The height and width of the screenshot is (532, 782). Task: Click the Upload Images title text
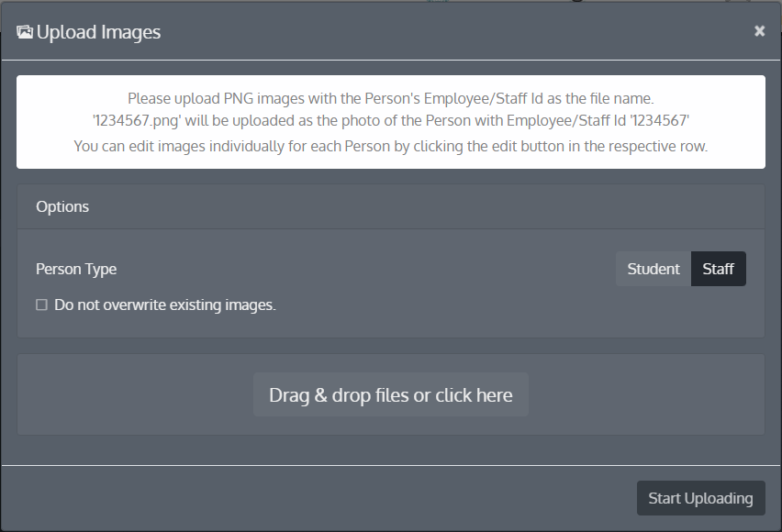98,32
